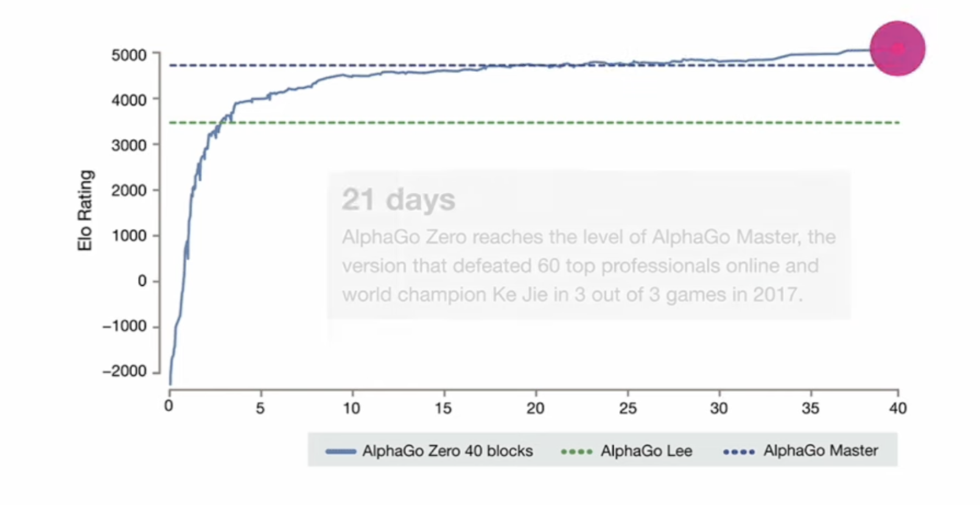980x505 pixels.
Task: Click the Elo Rating axis label
Action: pyautogui.click(x=85, y=210)
